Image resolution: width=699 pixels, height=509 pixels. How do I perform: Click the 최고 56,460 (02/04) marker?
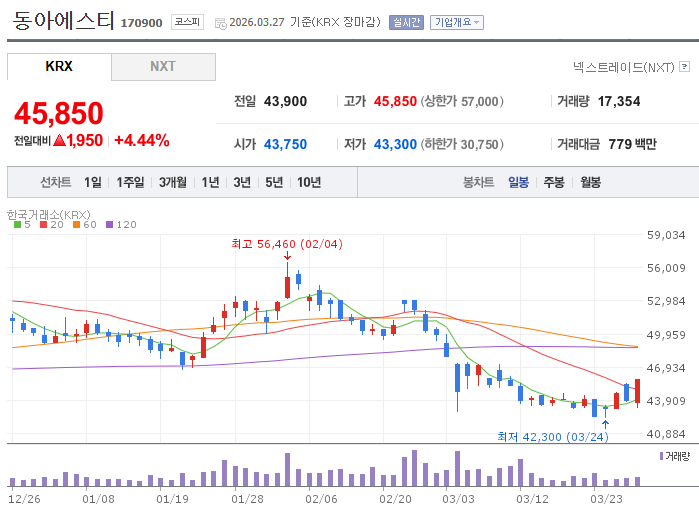pos(287,244)
